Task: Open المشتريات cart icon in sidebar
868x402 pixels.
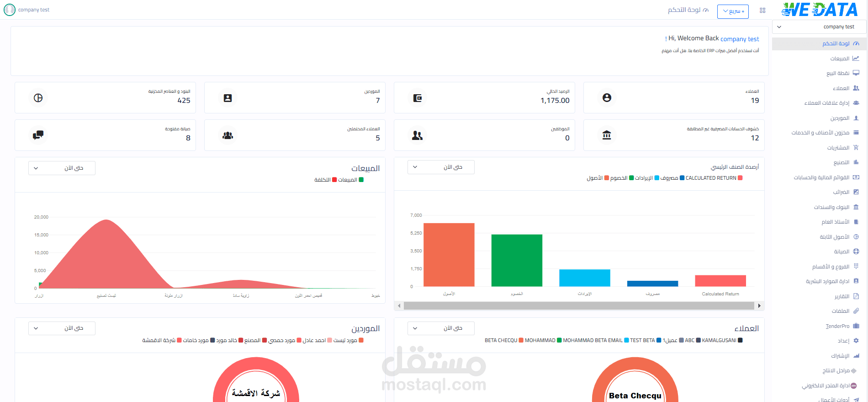Action: tap(856, 148)
